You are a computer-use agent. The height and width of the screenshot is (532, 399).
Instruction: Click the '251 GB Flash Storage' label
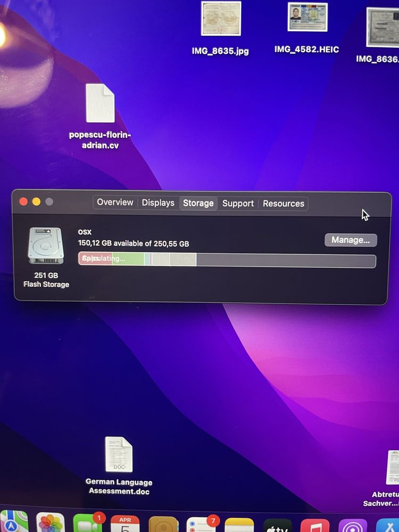coord(46,280)
